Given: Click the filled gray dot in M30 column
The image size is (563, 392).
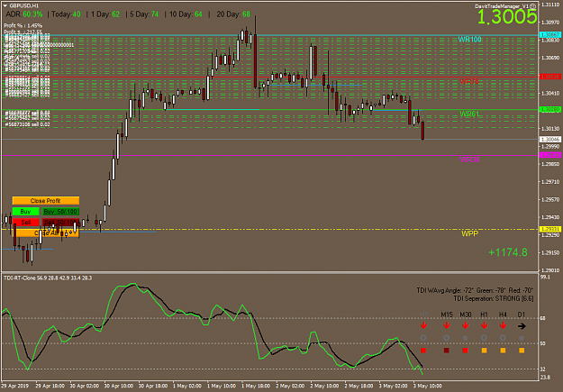Looking at the screenshot, I should (x=466, y=338).
